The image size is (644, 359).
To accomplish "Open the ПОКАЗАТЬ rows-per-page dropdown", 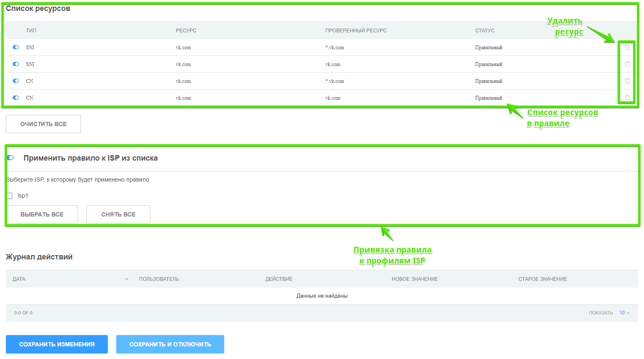I will pos(624,313).
